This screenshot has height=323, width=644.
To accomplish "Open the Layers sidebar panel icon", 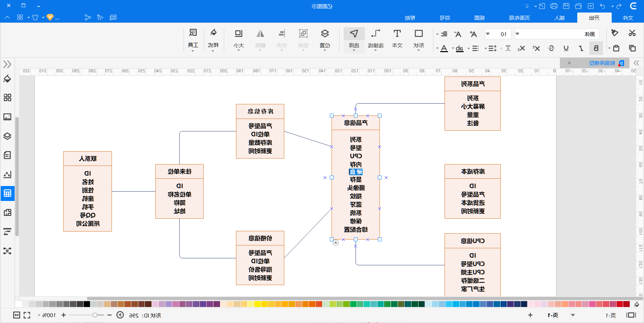I will point(7,136).
